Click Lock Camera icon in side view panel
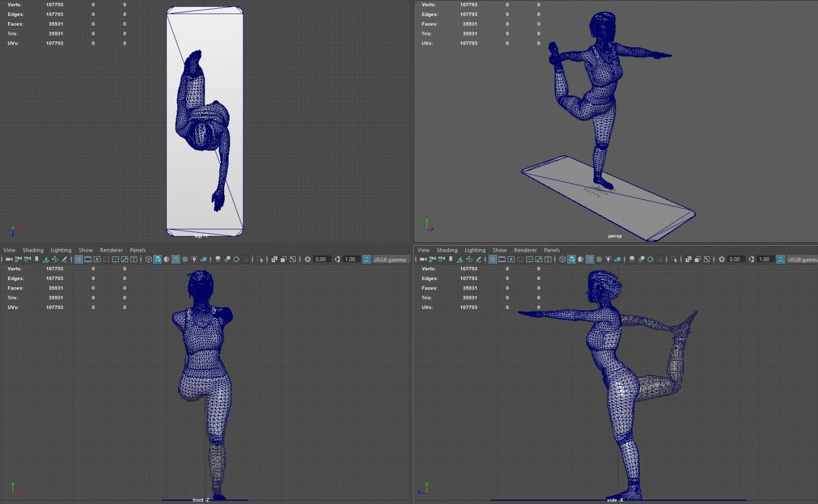The height and width of the screenshot is (504, 818). (432, 259)
